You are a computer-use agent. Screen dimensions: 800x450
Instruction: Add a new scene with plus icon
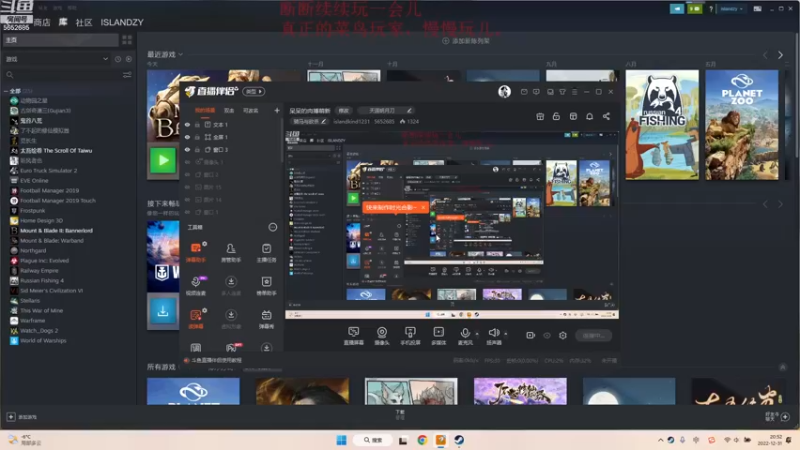click(277, 110)
